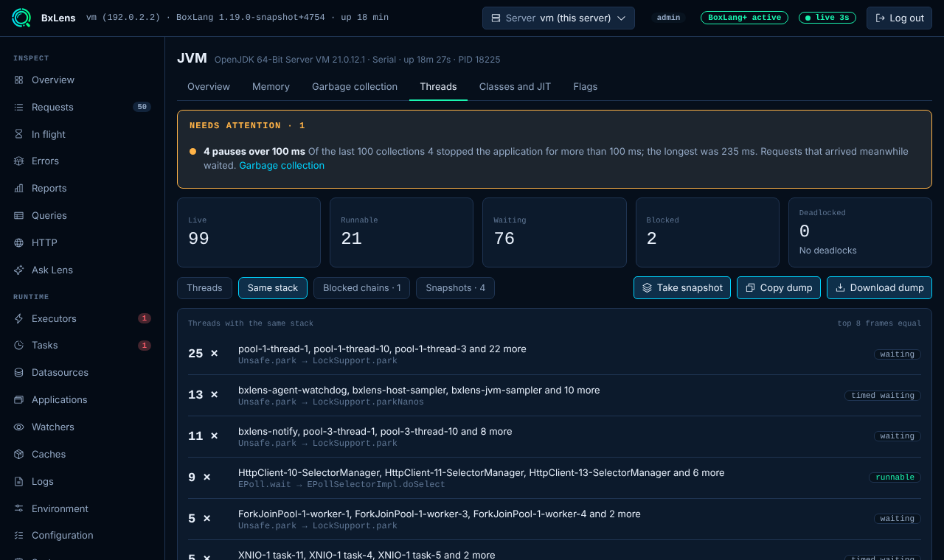Expand the 5 × ForkJoinPool-1-worker group
The image size is (944, 560).
(555, 519)
